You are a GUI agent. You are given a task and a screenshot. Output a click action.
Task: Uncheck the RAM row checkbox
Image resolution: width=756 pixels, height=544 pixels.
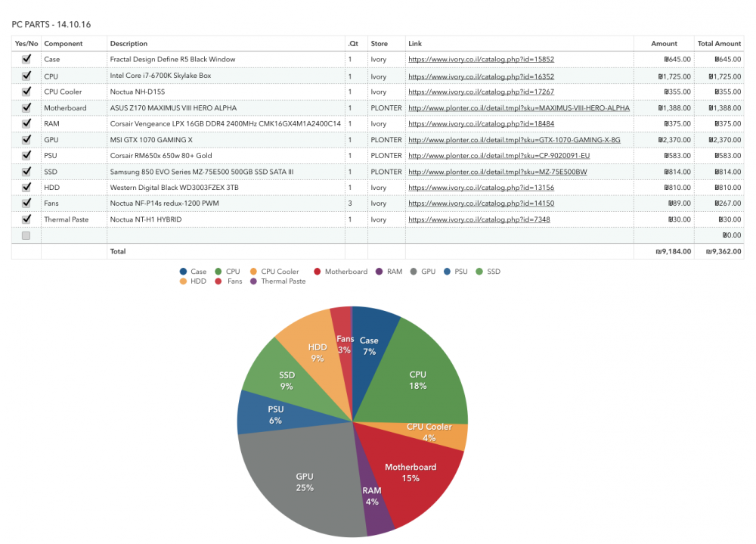26,123
